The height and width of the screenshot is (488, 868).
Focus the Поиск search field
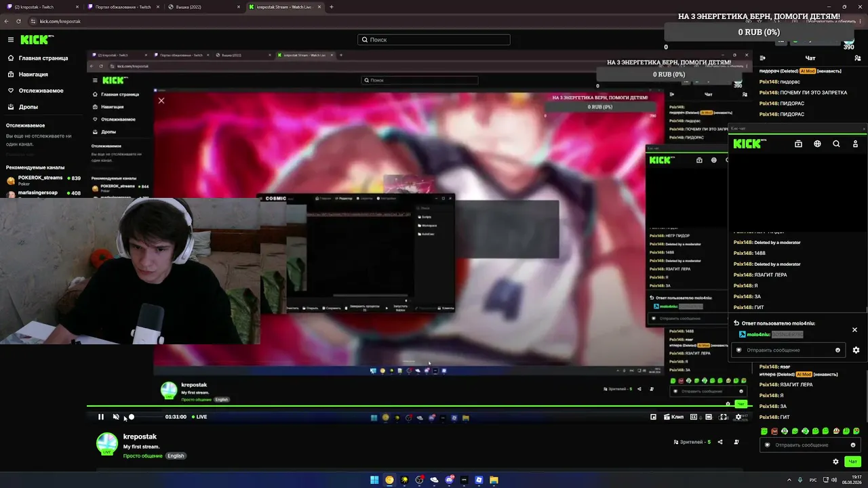(434, 40)
